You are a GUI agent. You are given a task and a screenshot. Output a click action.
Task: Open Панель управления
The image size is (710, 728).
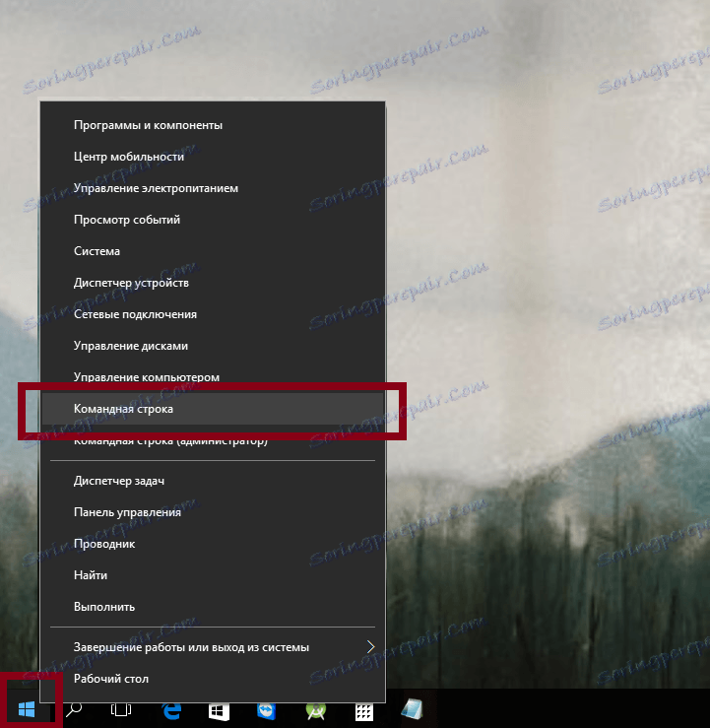pyautogui.click(x=213, y=512)
